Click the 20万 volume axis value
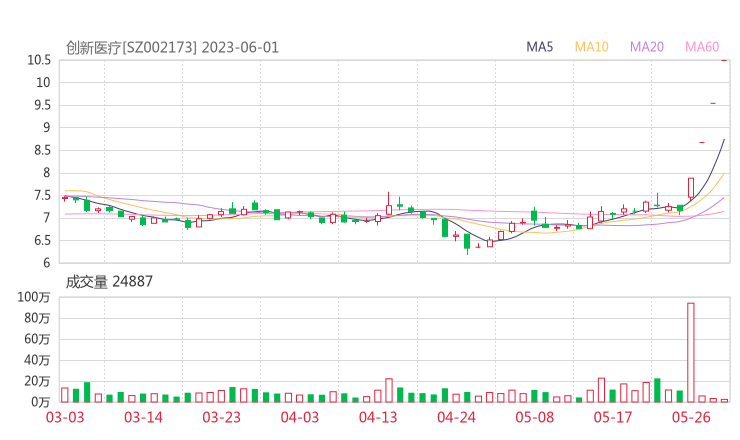The height and width of the screenshot is (440, 740). 37,381
